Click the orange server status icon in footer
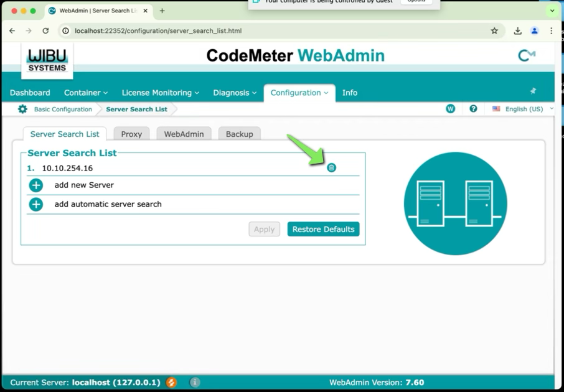The image size is (564, 392). coord(171,382)
